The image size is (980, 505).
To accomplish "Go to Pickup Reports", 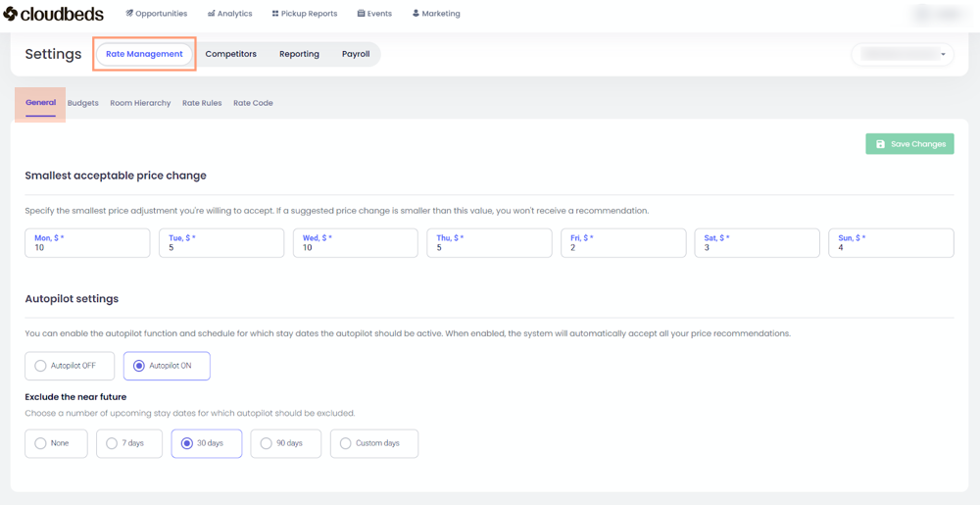I will click(304, 14).
